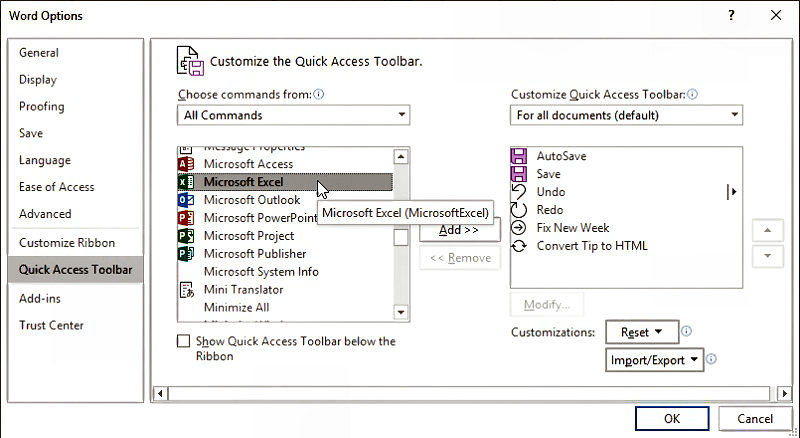
Task: Click info icon beside Choose commands from
Action: (319, 94)
